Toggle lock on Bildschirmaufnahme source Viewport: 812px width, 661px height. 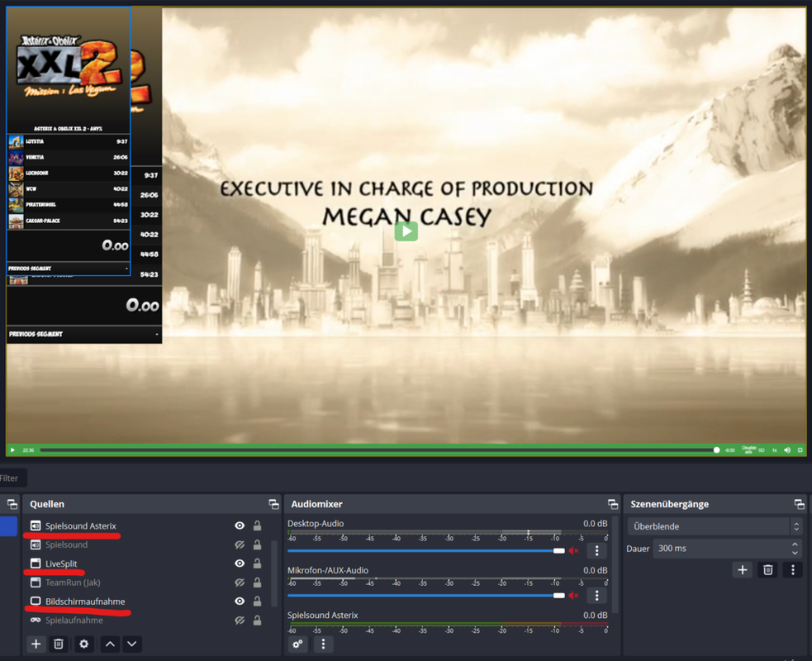pos(257,601)
